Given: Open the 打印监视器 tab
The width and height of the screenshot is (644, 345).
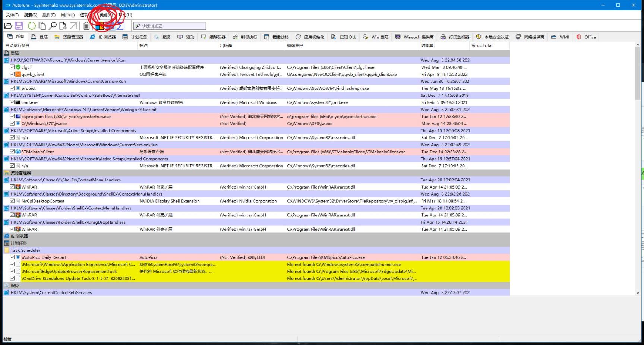Looking at the screenshot, I should pos(455,37).
